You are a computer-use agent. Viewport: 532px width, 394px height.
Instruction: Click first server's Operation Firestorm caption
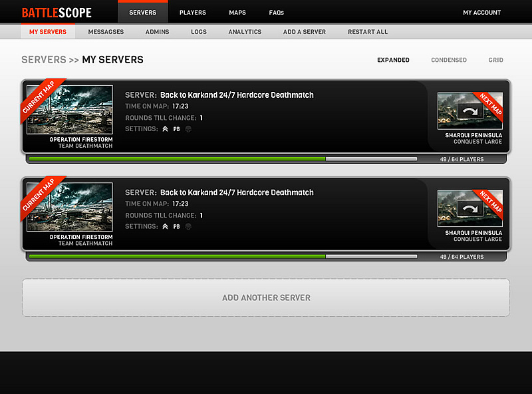81,140
